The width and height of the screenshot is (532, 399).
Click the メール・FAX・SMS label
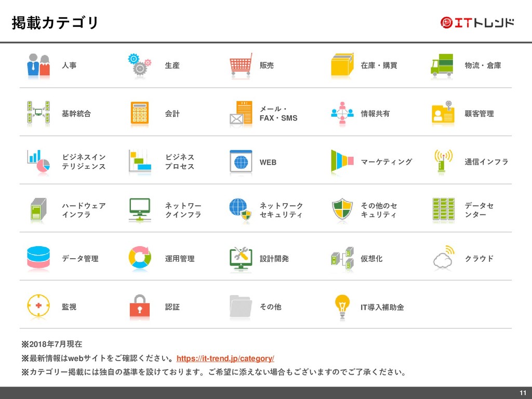278,113
